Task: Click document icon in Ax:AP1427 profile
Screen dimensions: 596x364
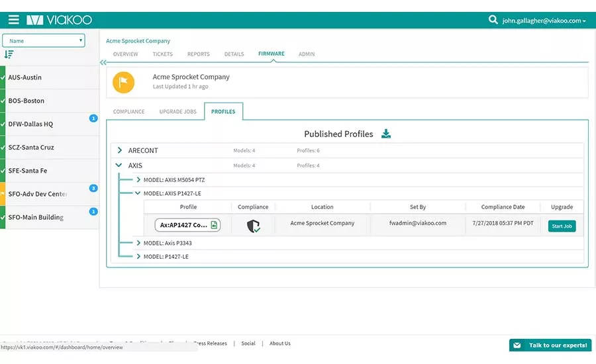Action: [x=214, y=225]
